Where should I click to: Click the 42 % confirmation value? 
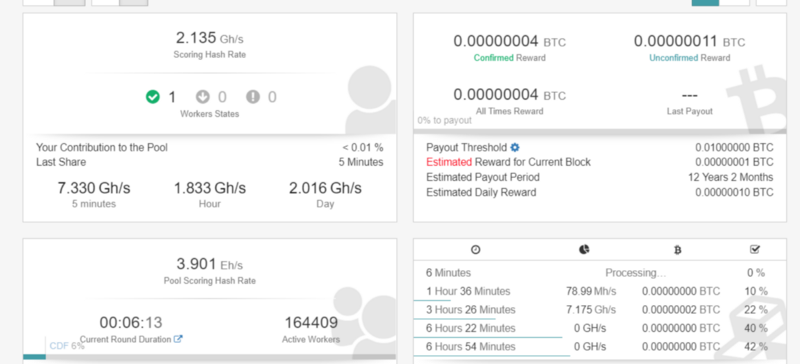(x=756, y=347)
